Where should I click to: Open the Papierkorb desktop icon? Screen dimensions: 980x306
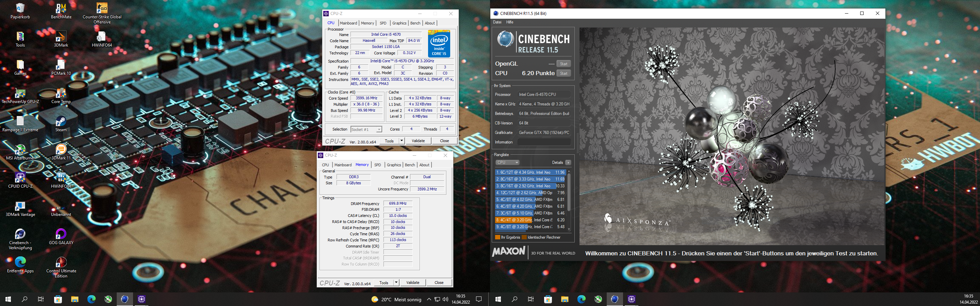point(20,11)
